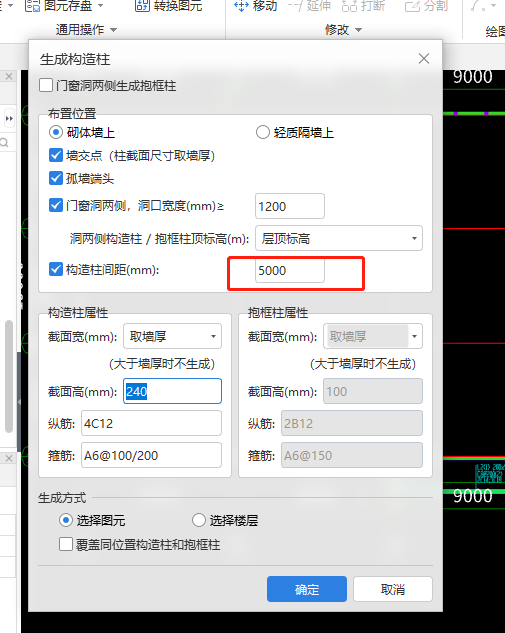Toggle the 门窗洞两侧 洞口宽度 checkbox
The height and width of the screenshot is (633, 505).
pyautogui.click(x=56, y=205)
